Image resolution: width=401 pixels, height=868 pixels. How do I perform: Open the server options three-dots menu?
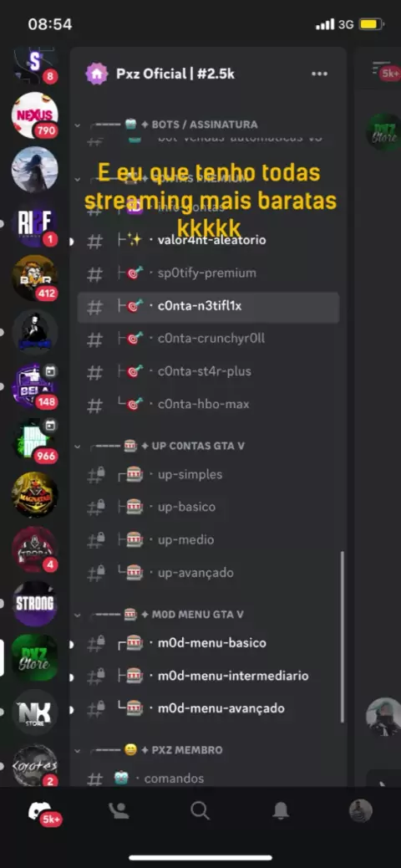click(319, 74)
